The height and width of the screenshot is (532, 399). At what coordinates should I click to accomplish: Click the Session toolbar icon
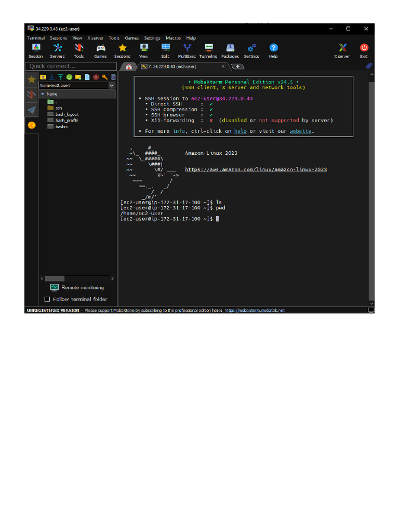coord(36,50)
